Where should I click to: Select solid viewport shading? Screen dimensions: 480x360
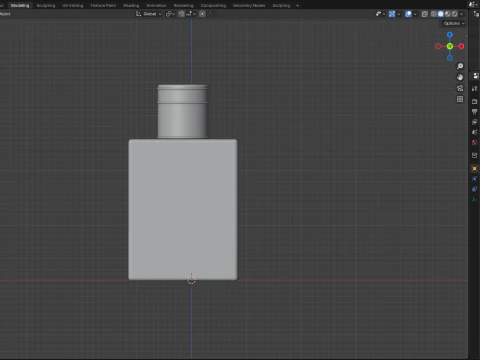coord(441,14)
